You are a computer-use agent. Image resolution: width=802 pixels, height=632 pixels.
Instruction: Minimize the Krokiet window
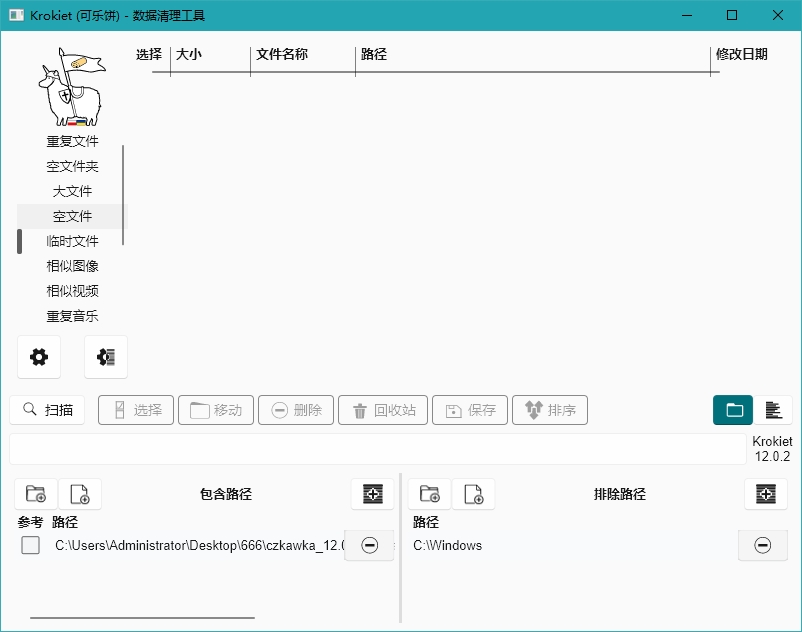click(687, 15)
